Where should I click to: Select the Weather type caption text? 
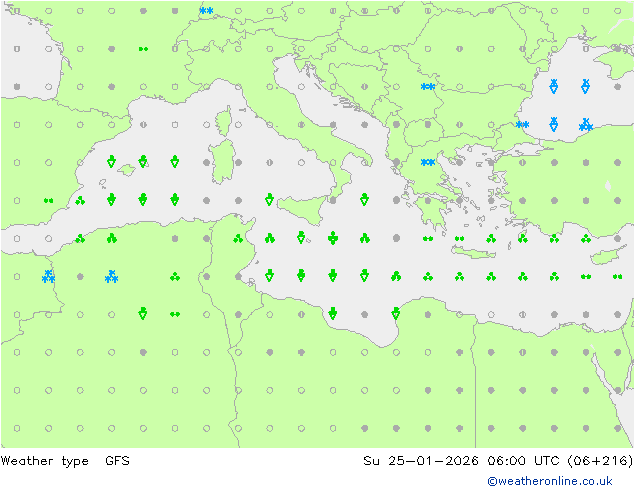coord(48,461)
